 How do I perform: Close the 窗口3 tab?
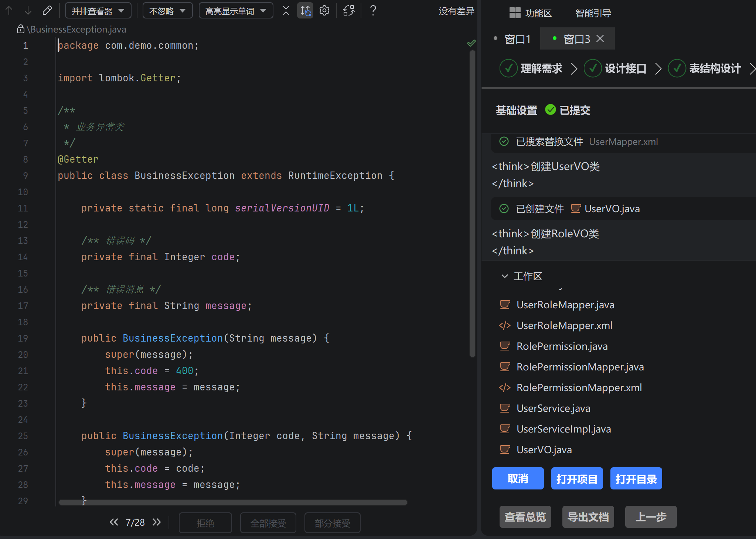pyautogui.click(x=600, y=38)
